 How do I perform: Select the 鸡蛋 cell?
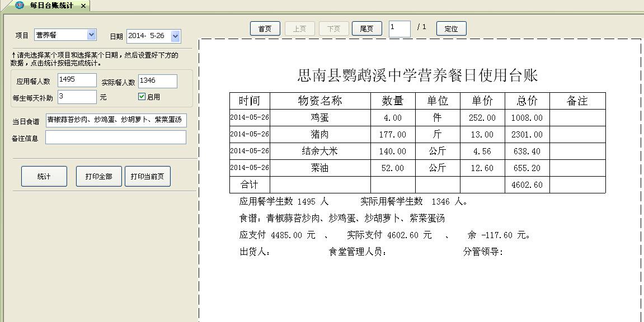pyautogui.click(x=320, y=118)
